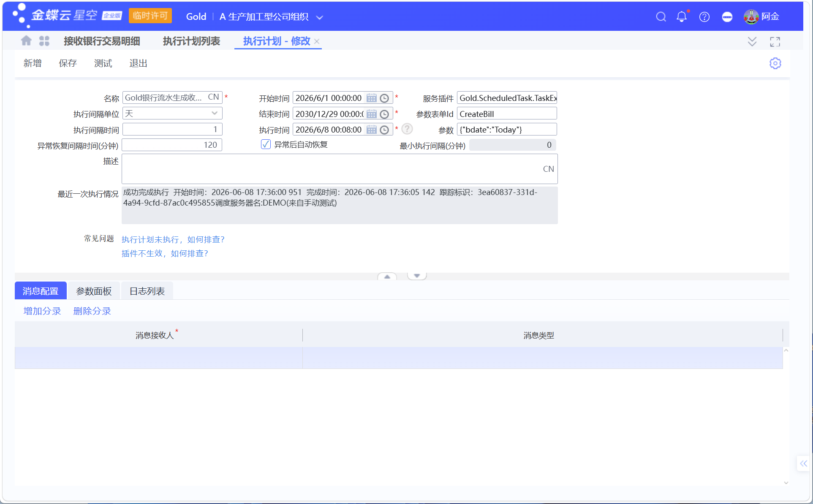Open clock picker for 结束时间
This screenshot has height=504, width=813.
click(x=384, y=114)
